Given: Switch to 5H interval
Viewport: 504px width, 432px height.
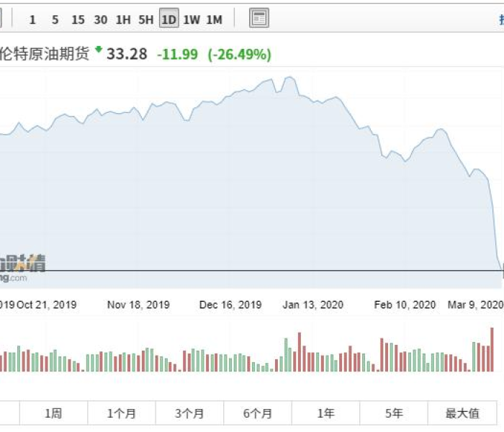Looking at the screenshot, I should [x=146, y=20].
